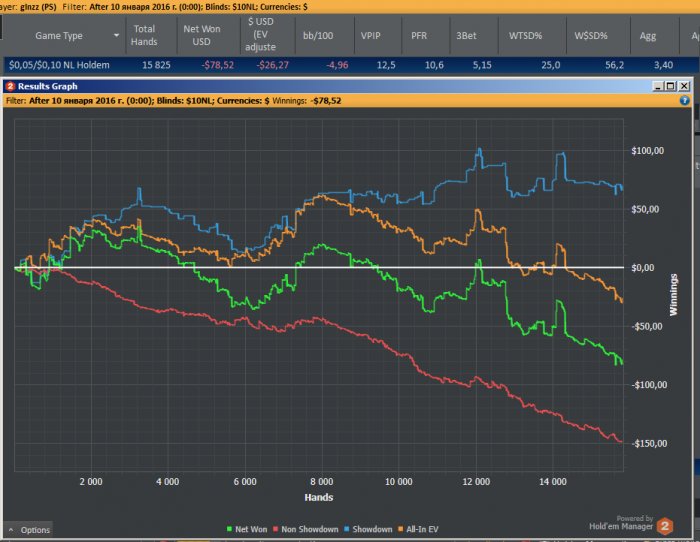
Task: Click the 3,40 Agg value
Action: point(663,65)
